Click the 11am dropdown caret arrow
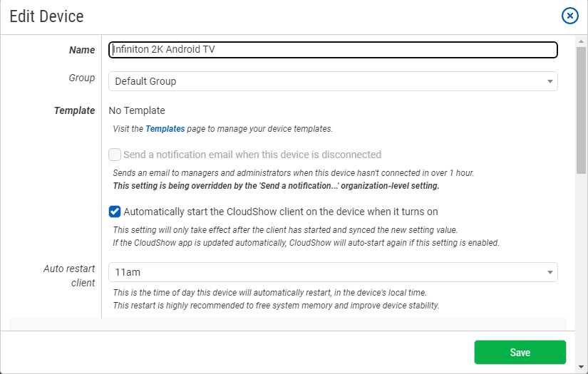588x374 pixels. pos(550,272)
